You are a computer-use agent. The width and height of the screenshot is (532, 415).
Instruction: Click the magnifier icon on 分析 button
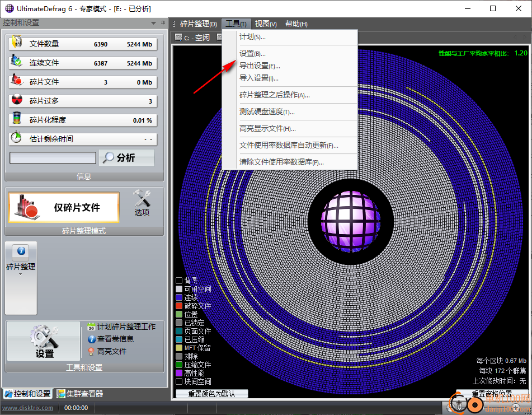pyautogui.click(x=108, y=157)
